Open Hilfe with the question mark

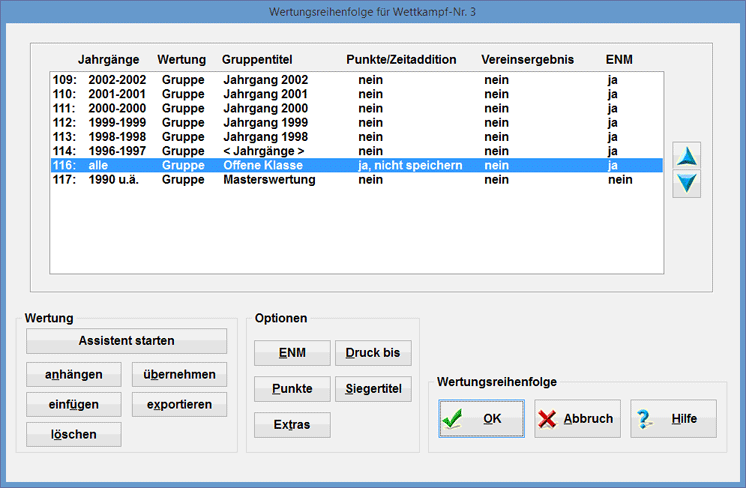(673, 419)
